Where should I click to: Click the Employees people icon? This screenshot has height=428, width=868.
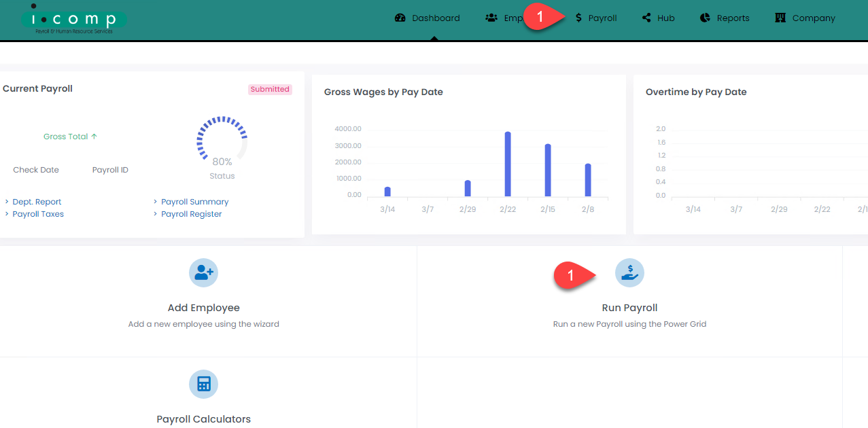pos(491,18)
